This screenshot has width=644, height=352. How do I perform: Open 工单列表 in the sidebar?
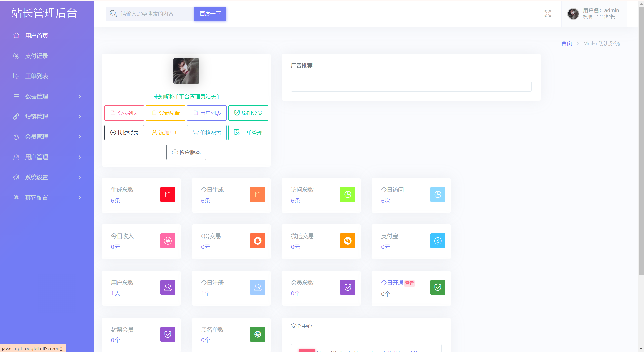[x=36, y=76]
